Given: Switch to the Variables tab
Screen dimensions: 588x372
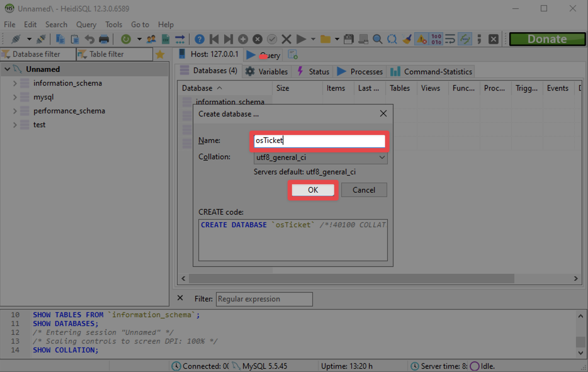Looking at the screenshot, I should [267, 71].
